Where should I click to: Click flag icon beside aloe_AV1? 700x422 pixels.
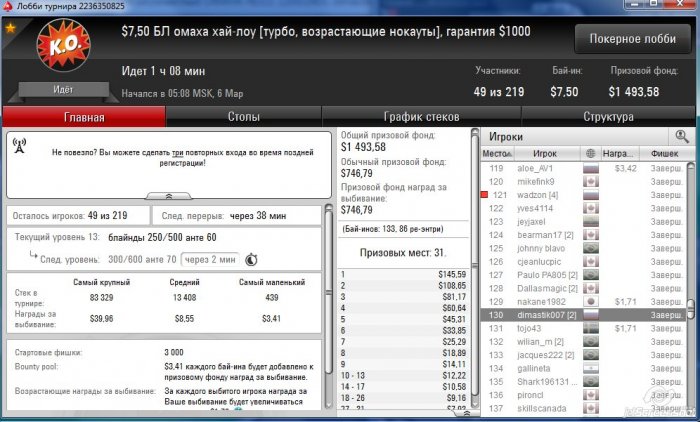point(591,168)
